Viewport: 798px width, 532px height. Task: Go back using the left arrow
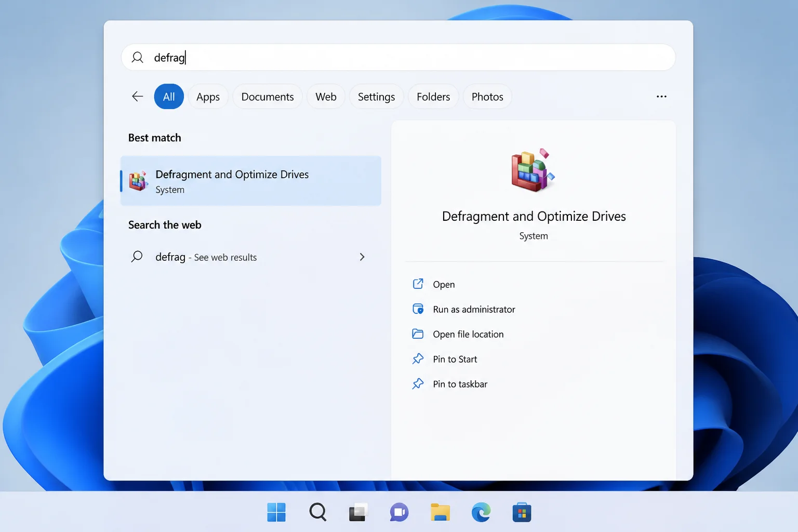[x=137, y=97]
